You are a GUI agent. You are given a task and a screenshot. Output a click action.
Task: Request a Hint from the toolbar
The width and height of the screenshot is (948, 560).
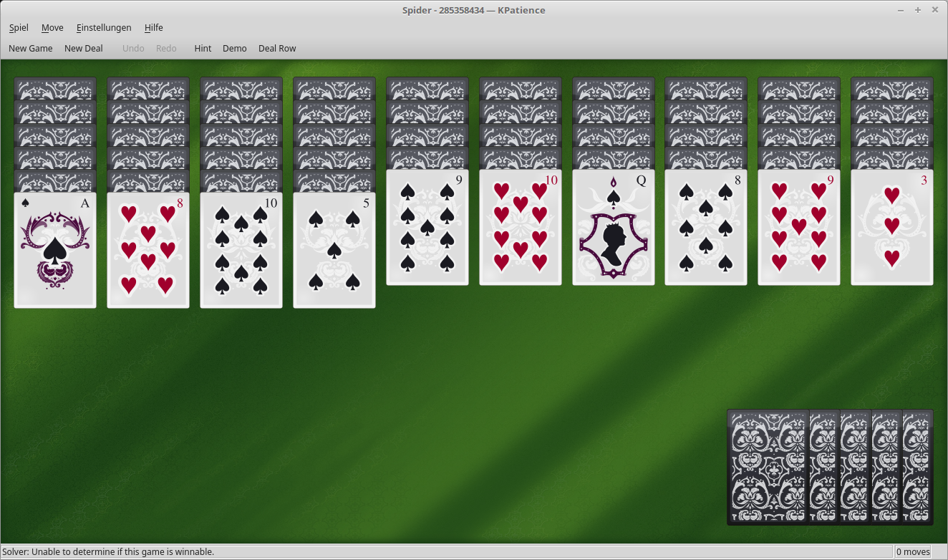click(x=203, y=49)
